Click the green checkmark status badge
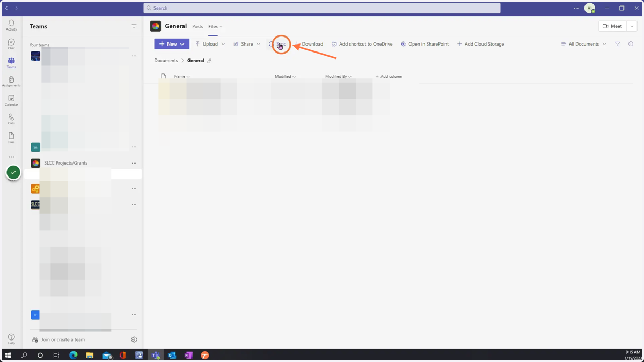The height and width of the screenshot is (362, 644). click(13, 173)
